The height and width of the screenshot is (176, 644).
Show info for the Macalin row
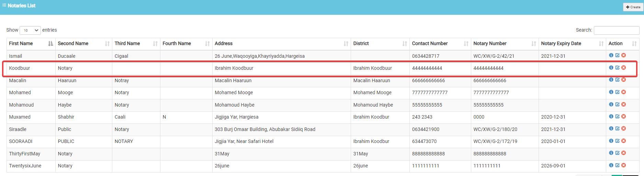(611, 80)
